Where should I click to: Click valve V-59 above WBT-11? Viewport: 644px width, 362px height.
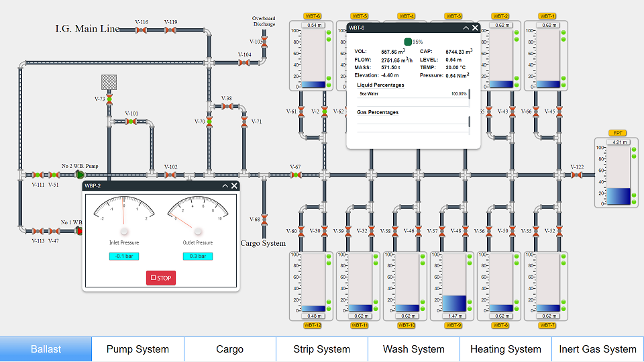pos(348,231)
